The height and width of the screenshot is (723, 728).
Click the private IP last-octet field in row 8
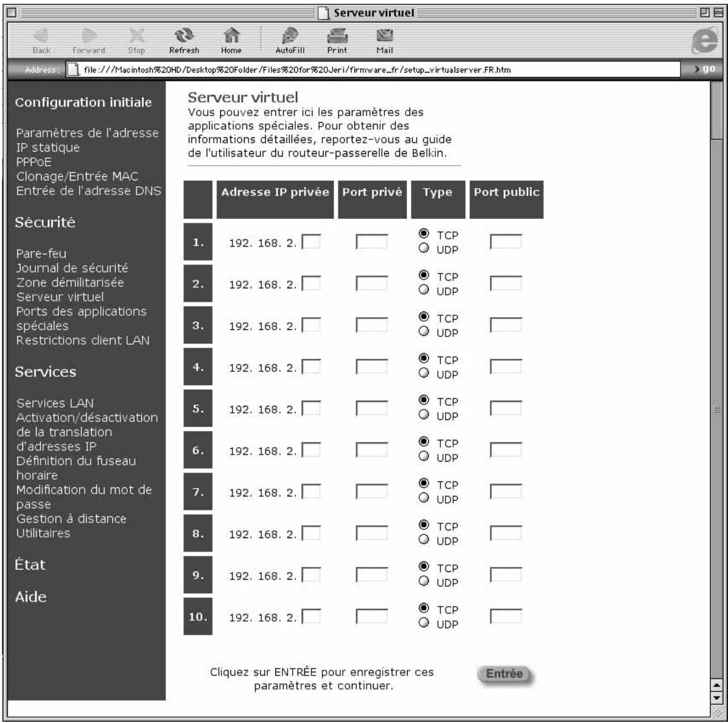311,533
